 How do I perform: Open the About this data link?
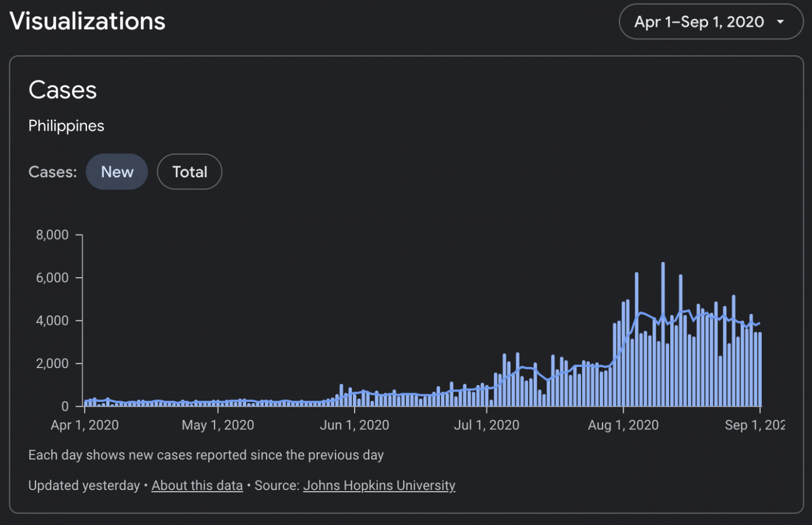tap(197, 485)
